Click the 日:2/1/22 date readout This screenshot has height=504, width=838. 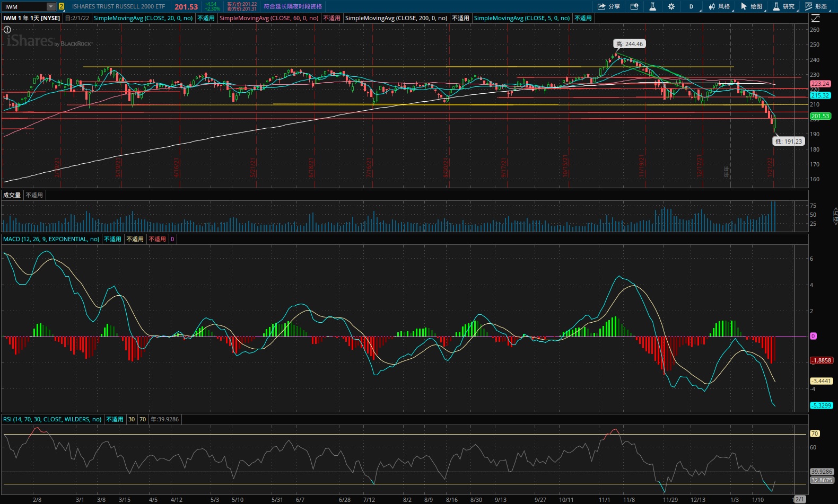point(77,18)
